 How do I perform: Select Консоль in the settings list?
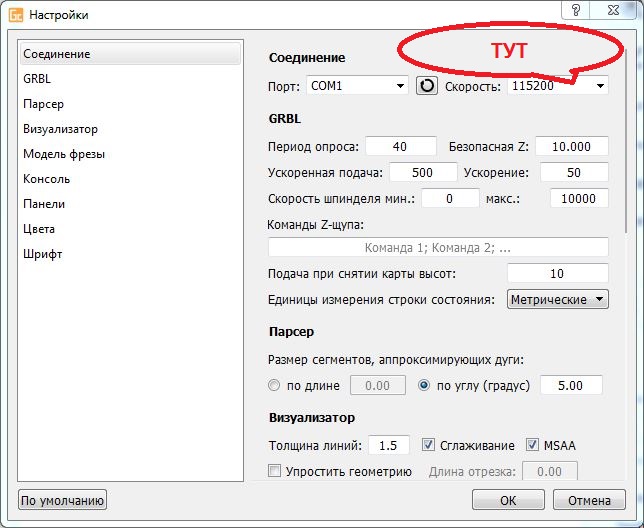click(x=130, y=179)
